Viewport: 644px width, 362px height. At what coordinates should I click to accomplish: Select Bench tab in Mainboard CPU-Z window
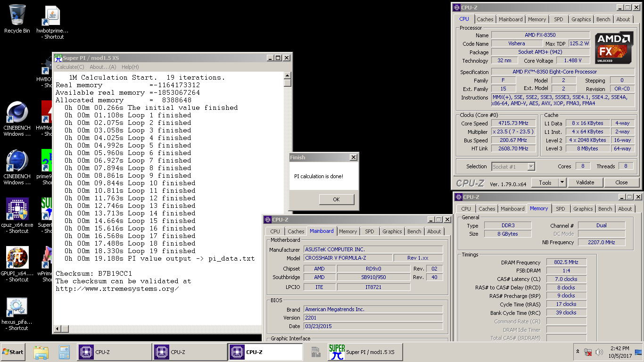[x=414, y=231]
